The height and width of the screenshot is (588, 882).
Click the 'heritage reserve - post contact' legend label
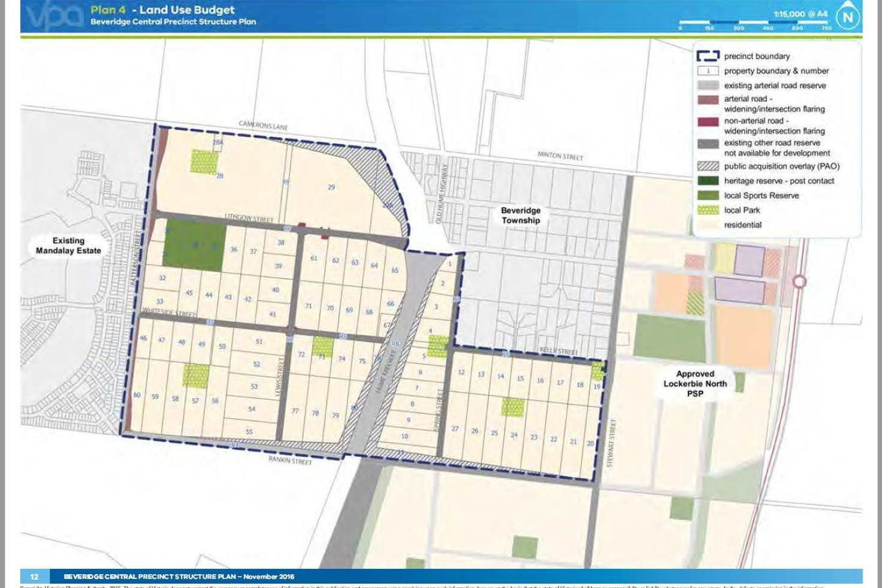pos(779,181)
